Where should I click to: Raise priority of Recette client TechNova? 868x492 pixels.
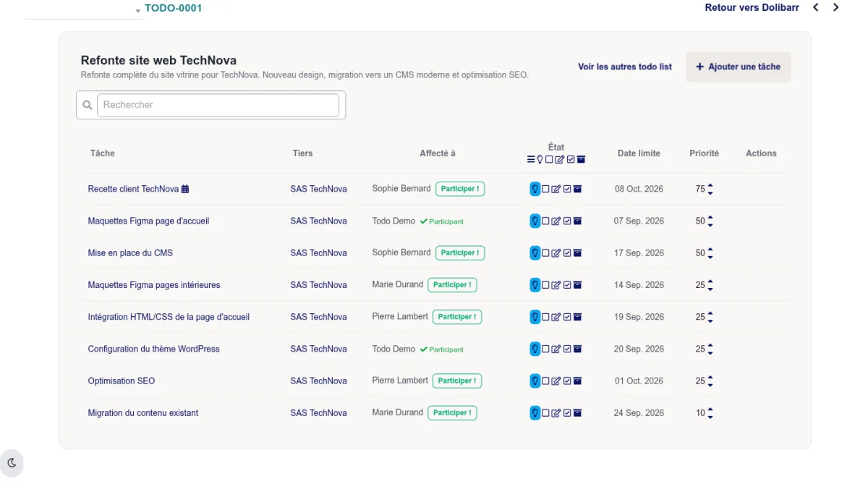710,185
